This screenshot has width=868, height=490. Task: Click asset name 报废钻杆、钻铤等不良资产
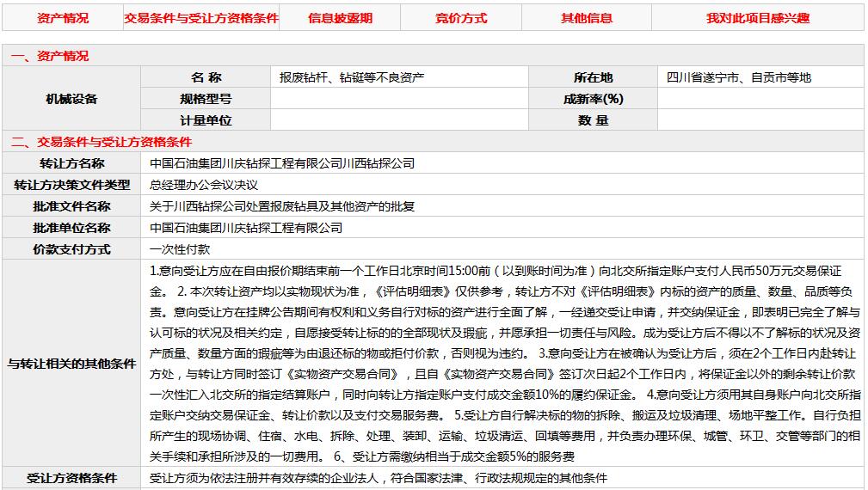point(351,77)
